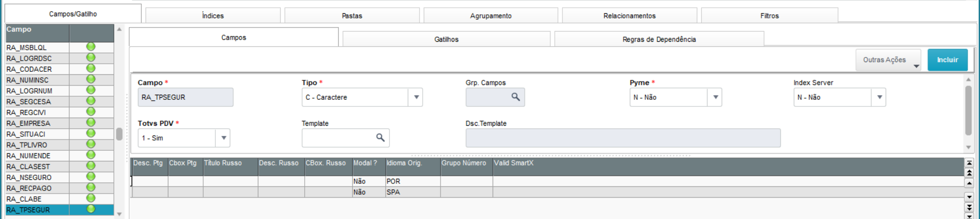The width and height of the screenshot is (980, 219).
Task: Expand the Pyme combo box
Action: coord(716,97)
